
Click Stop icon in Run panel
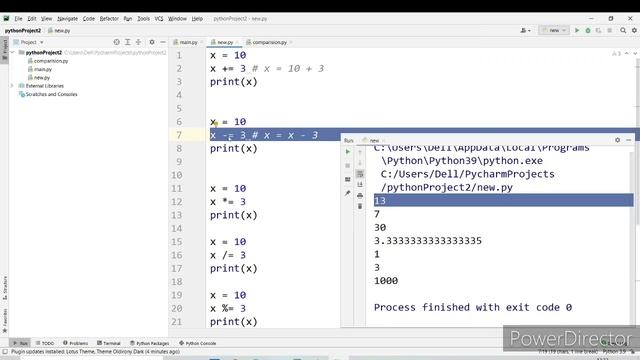(348, 166)
